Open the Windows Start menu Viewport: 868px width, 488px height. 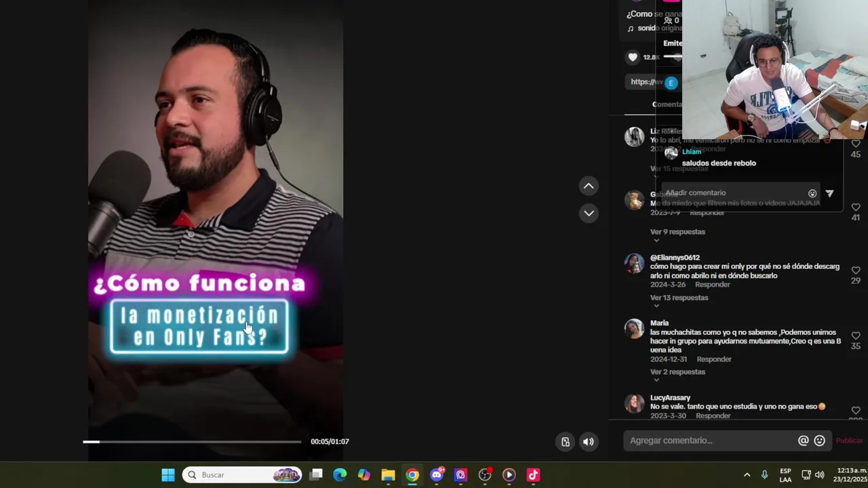168,475
